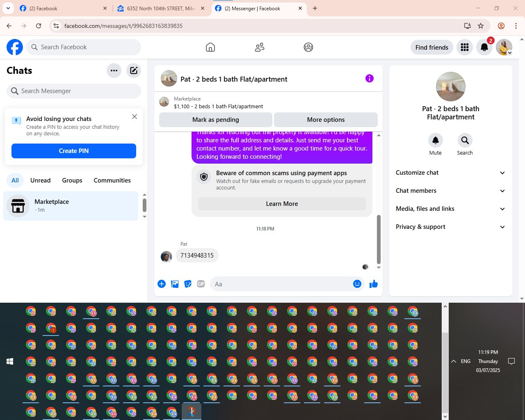Click the More options button
The height and width of the screenshot is (420, 525).
pos(326,120)
